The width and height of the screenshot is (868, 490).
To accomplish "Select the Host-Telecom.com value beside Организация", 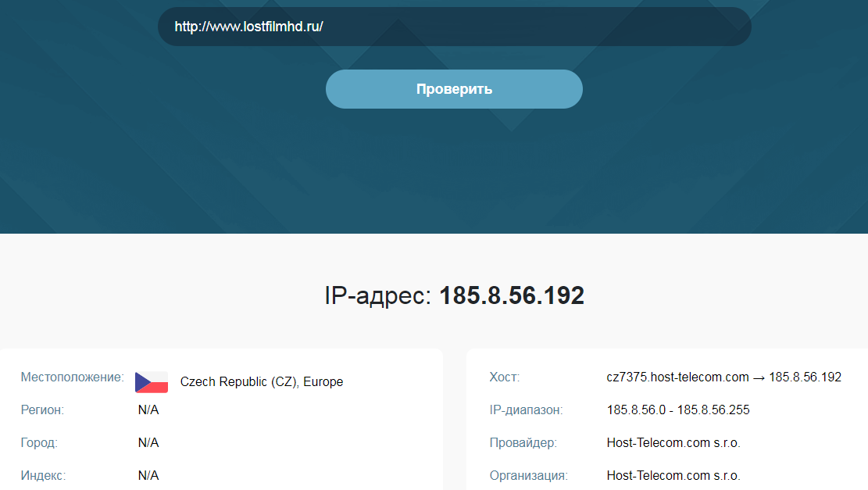I will (x=673, y=475).
